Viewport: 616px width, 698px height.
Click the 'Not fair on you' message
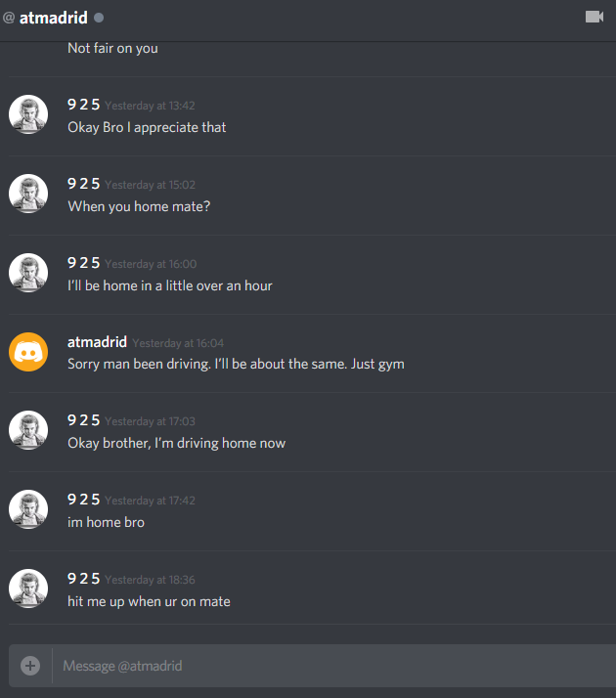coord(112,48)
